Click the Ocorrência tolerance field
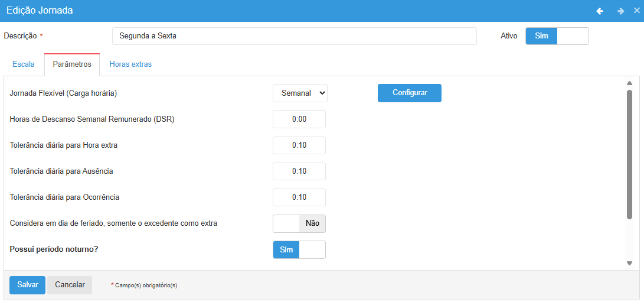This screenshot has height=305, width=644. coord(299,197)
